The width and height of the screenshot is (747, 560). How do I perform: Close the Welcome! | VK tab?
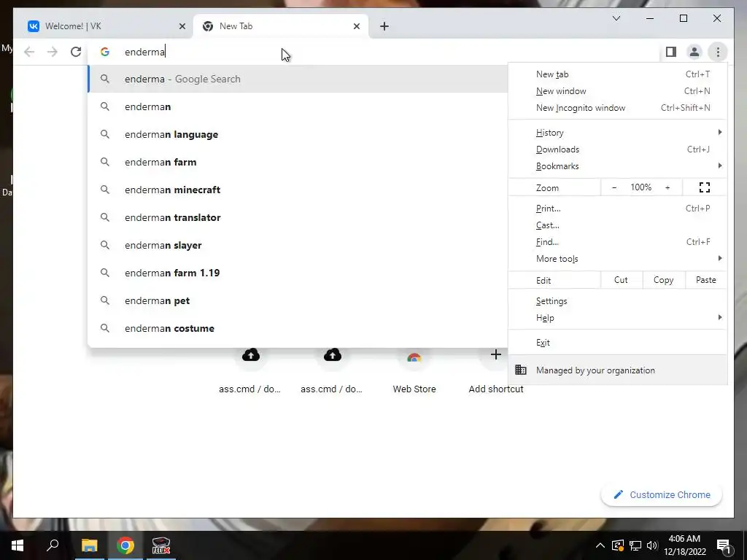tap(182, 26)
